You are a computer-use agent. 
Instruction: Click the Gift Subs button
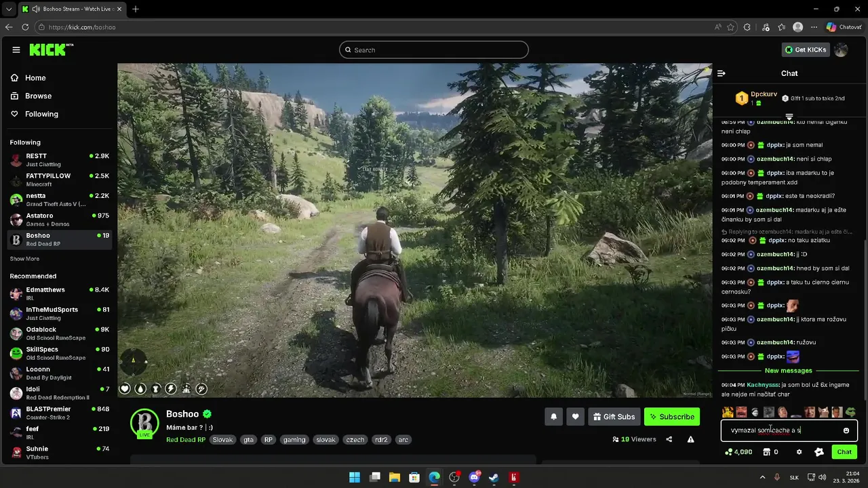click(614, 417)
